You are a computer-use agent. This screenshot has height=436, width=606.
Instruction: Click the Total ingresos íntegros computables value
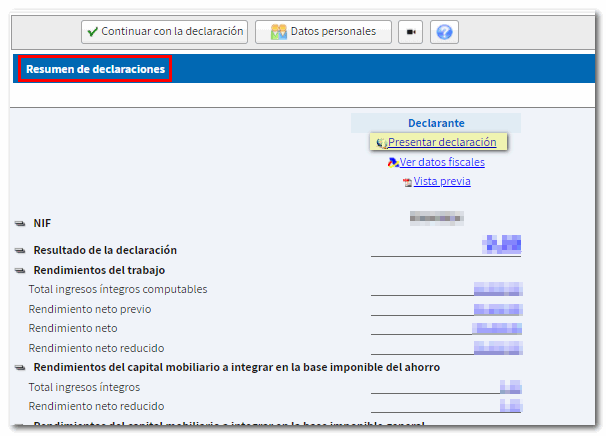click(497, 289)
